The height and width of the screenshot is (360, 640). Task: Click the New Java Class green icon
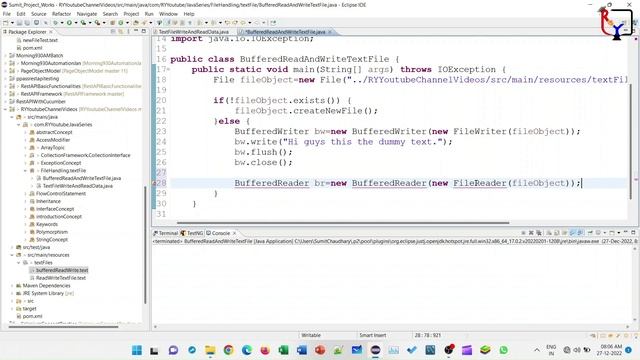click(x=121, y=23)
